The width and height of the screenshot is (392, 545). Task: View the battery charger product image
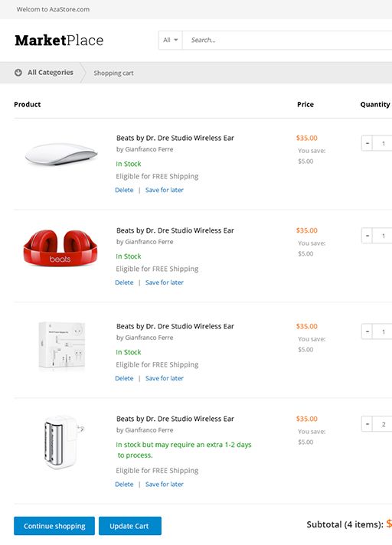pos(64,442)
